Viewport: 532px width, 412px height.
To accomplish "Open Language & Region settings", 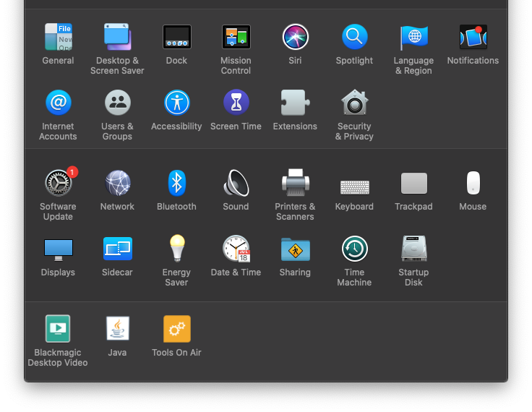I will click(414, 38).
